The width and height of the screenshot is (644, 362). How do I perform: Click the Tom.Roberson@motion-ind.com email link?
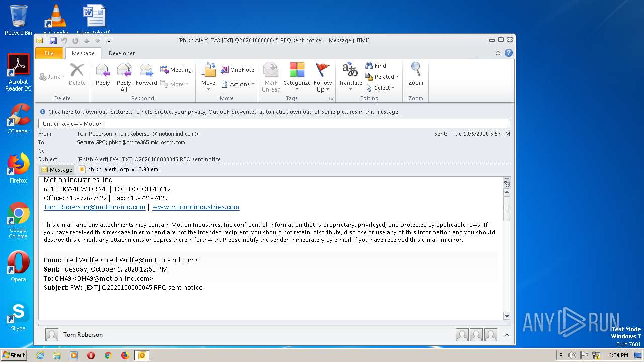[x=95, y=207]
